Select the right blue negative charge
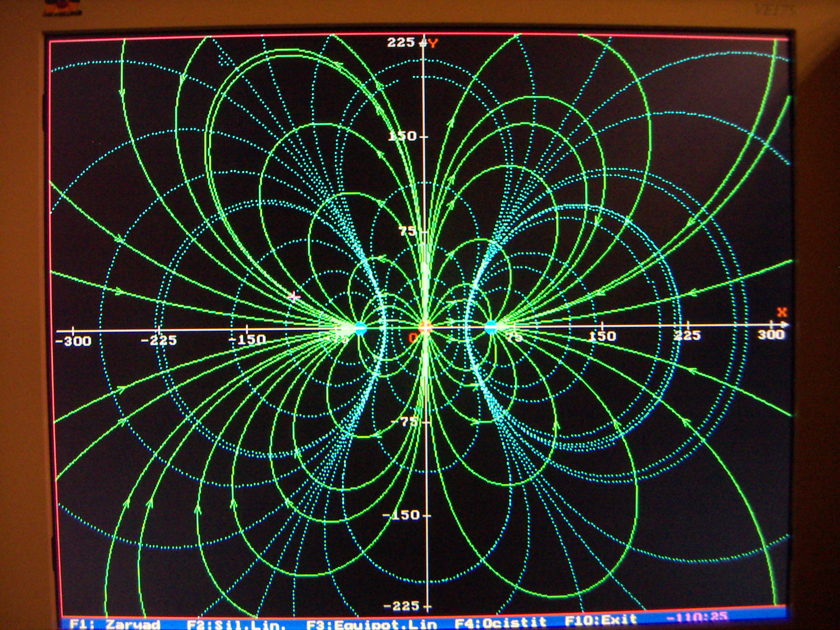This screenshot has height=630, width=840. coord(491,327)
